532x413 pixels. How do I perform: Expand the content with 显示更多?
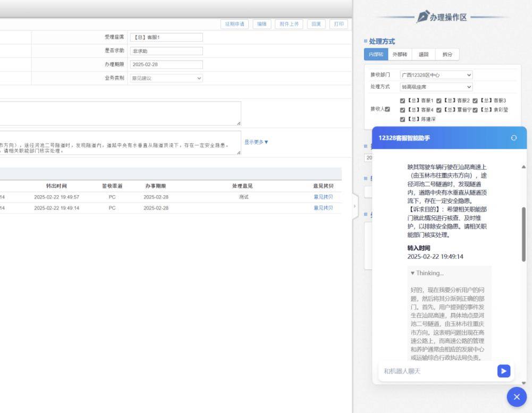coord(256,142)
